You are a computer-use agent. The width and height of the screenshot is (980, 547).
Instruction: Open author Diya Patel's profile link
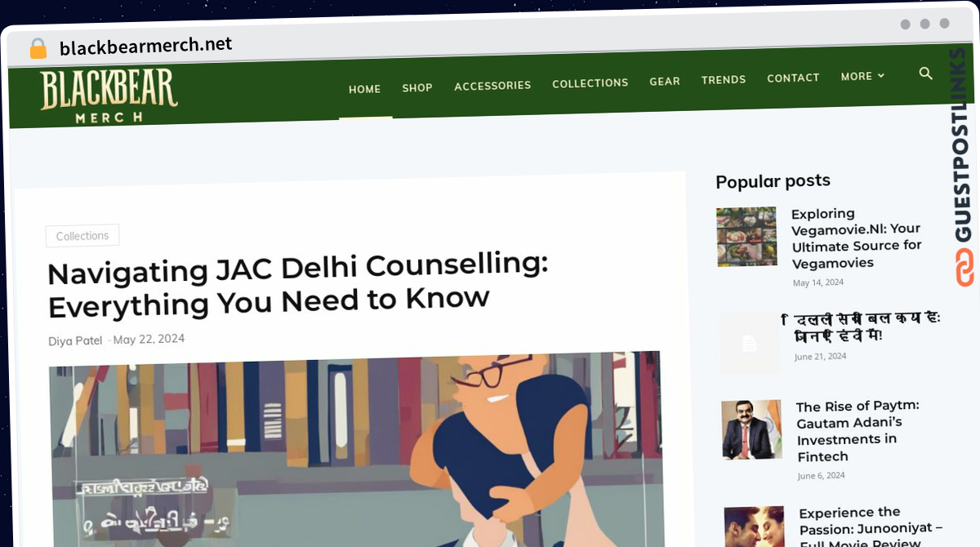[x=75, y=340]
